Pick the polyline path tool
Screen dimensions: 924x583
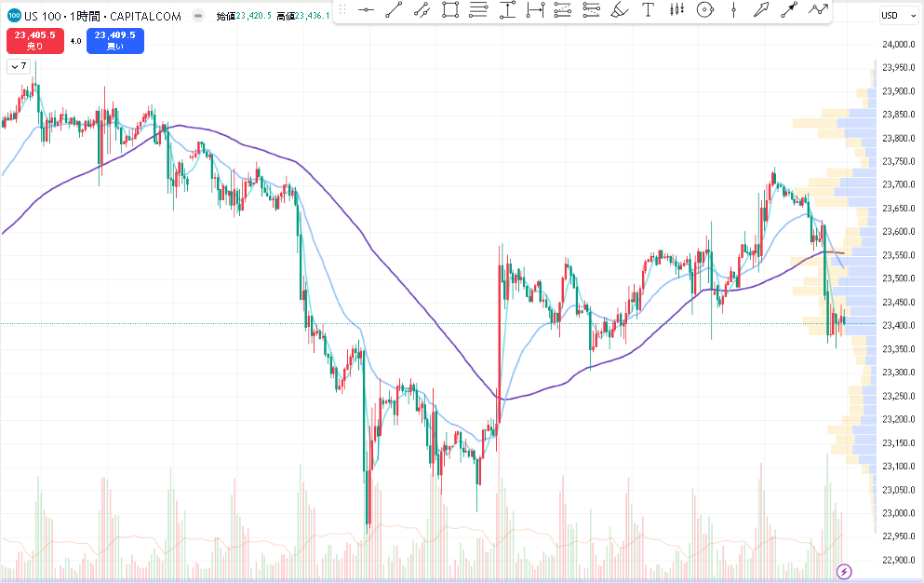coord(818,10)
